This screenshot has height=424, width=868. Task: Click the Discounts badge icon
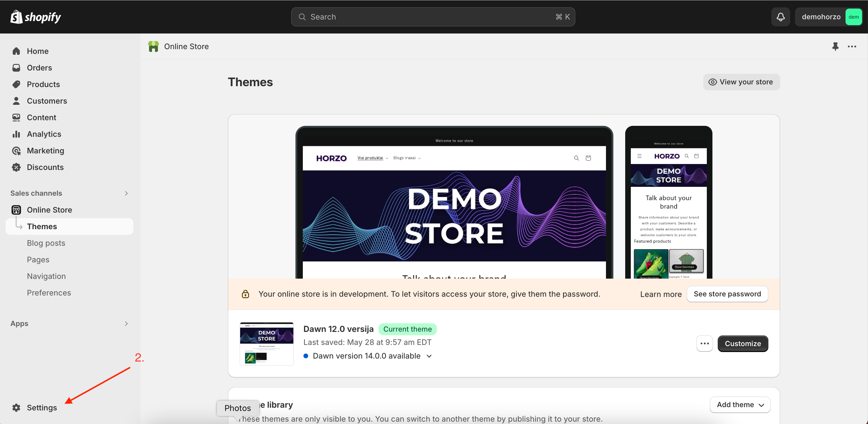point(16,167)
